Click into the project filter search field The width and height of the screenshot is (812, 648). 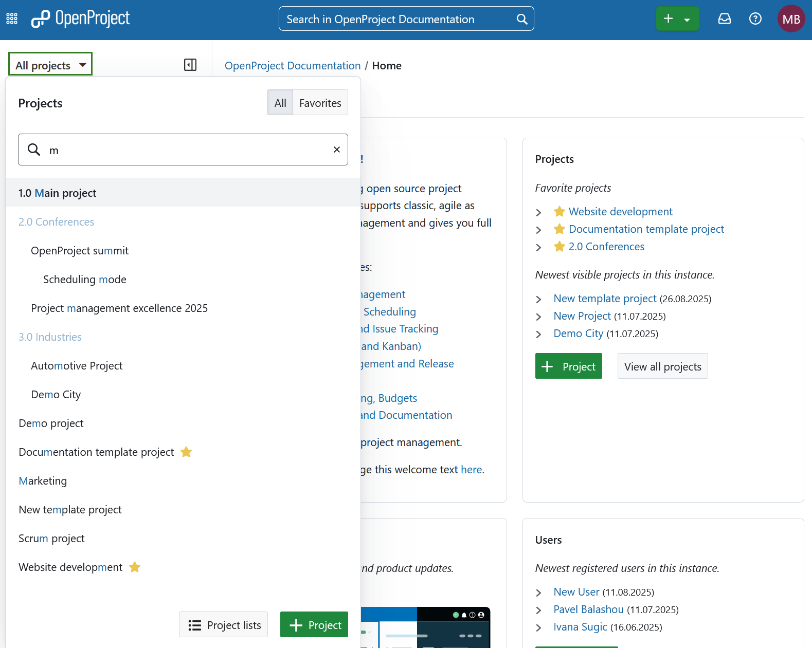click(185, 150)
